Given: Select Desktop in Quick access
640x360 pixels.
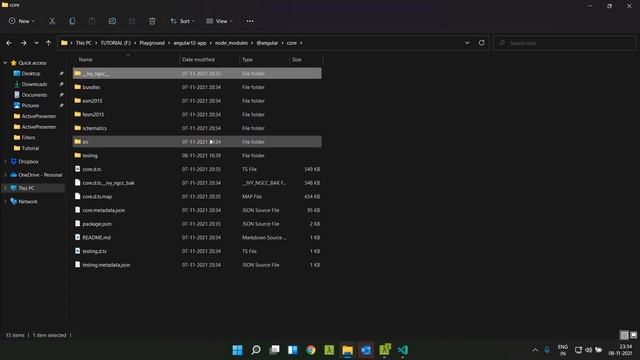Looking at the screenshot, I should [x=31, y=73].
